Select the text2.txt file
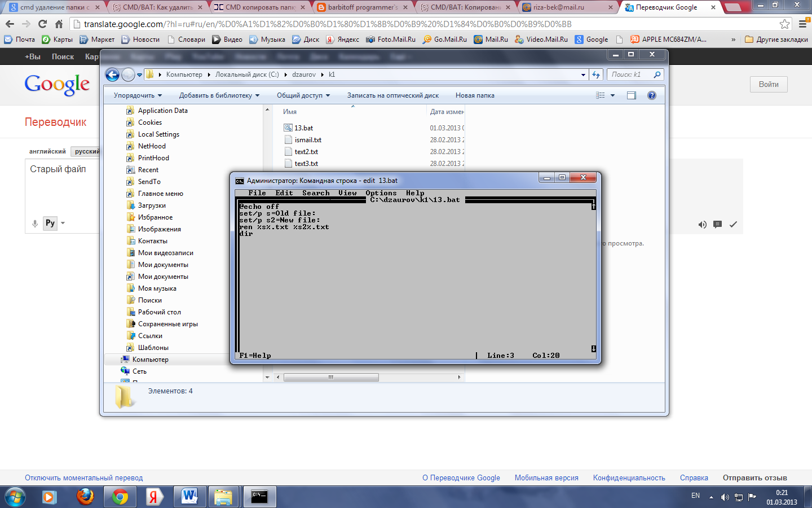Image resolution: width=812 pixels, height=508 pixels. coord(306,152)
